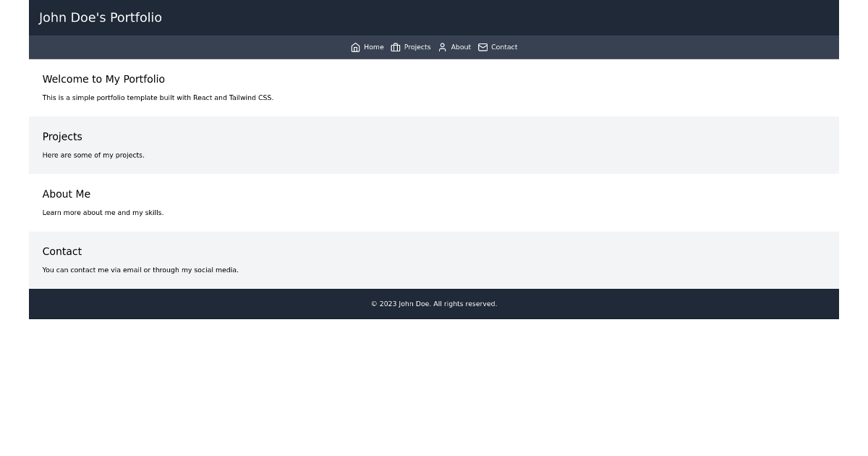
Task: Open the About navigation link
Action: pos(461,47)
